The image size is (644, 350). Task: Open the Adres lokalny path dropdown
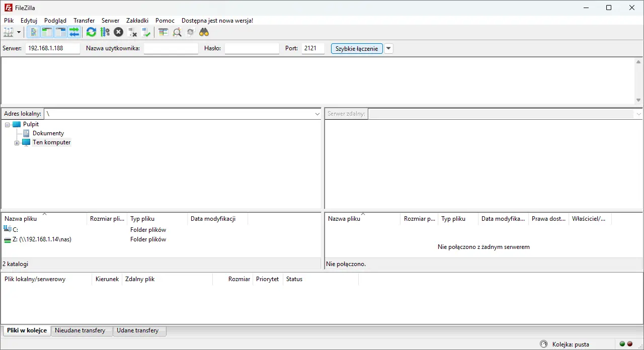317,114
